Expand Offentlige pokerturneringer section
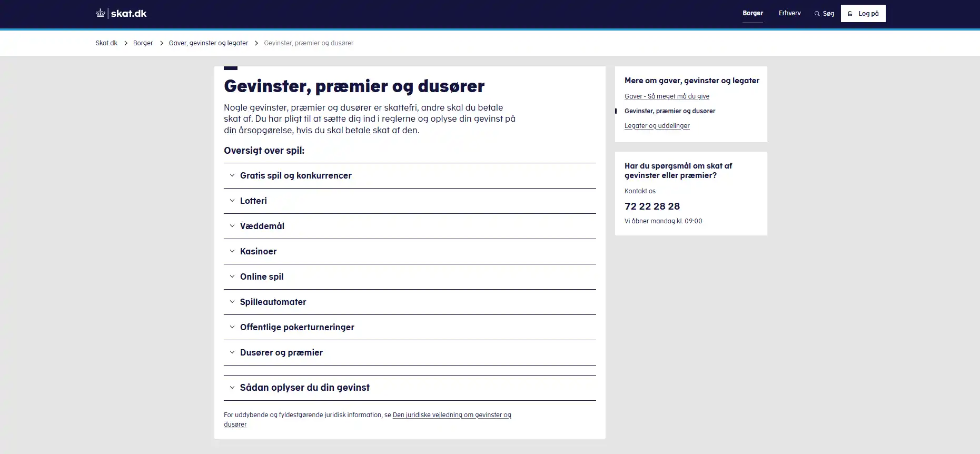980x454 pixels. [x=410, y=327]
